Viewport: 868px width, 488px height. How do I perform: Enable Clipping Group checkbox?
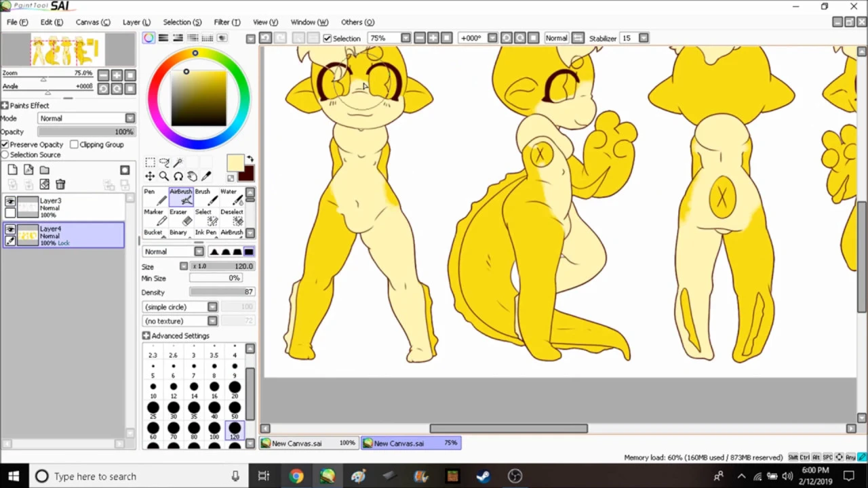pos(75,144)
